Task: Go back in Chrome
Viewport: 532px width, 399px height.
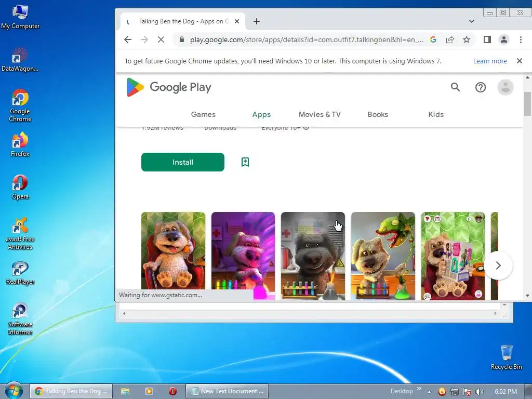Action: click(x=128, y=39)
